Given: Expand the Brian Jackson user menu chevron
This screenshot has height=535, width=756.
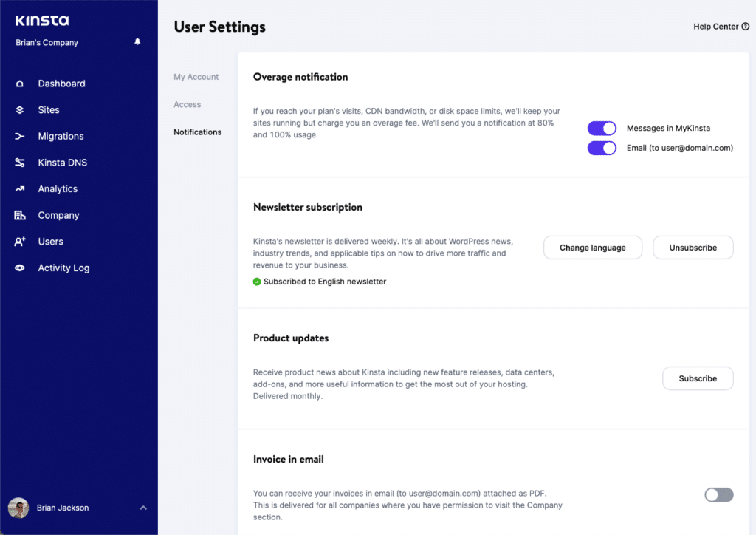Looking at the screenshot, I should click(x=143, y=508).
